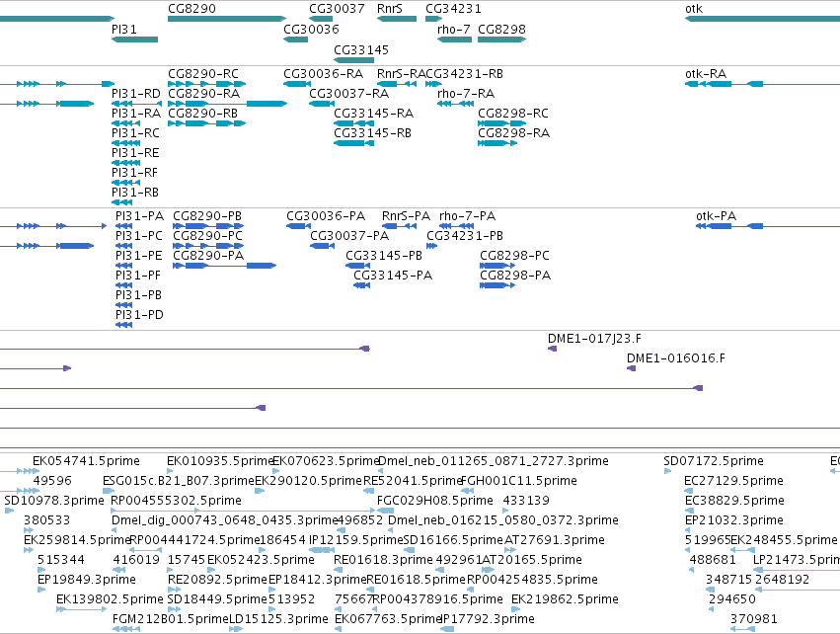Image resolution: width=840 pixels, height=634 pixels.
Task: Click EST FGC029H08.5prime
Action: 385,511
